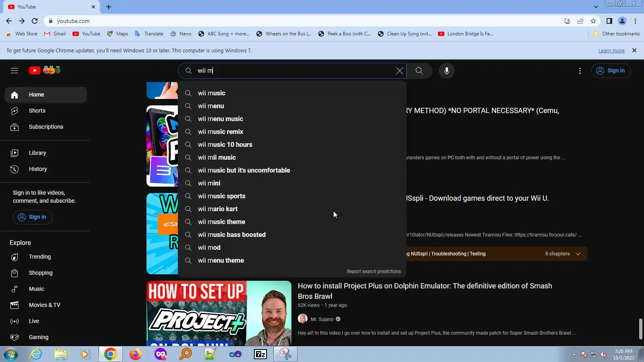Open the tab search dropdown arrow
This screenshot has height=362, width=644.
[x=596, y=7]
